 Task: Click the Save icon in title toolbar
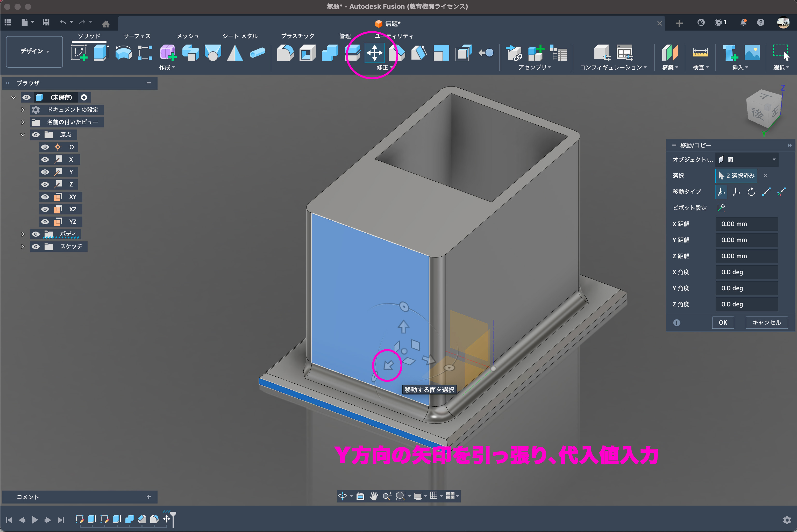46,22
